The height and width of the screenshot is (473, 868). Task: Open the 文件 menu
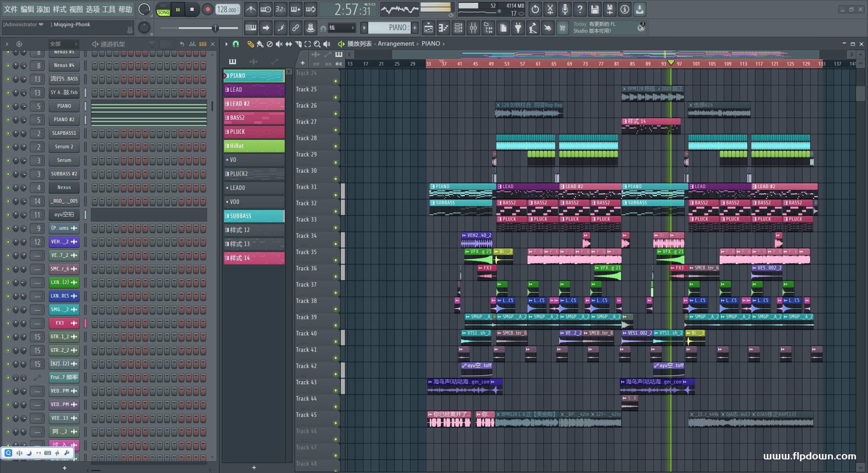tap(11, 9)
